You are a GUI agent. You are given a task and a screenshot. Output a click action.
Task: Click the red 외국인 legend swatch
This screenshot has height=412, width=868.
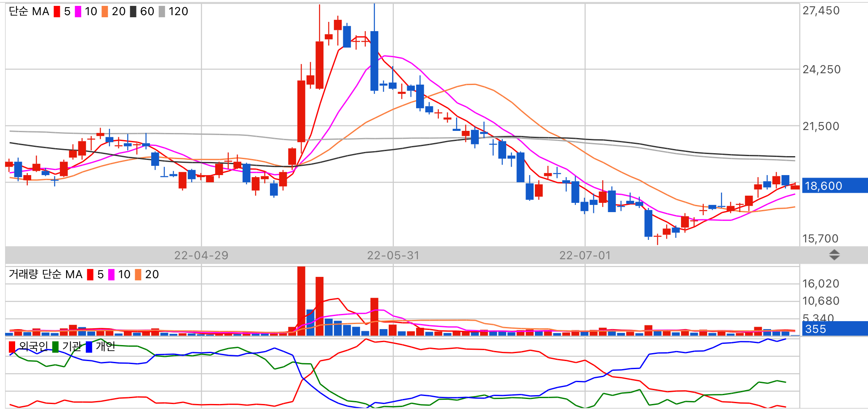(x=12, y=347)
